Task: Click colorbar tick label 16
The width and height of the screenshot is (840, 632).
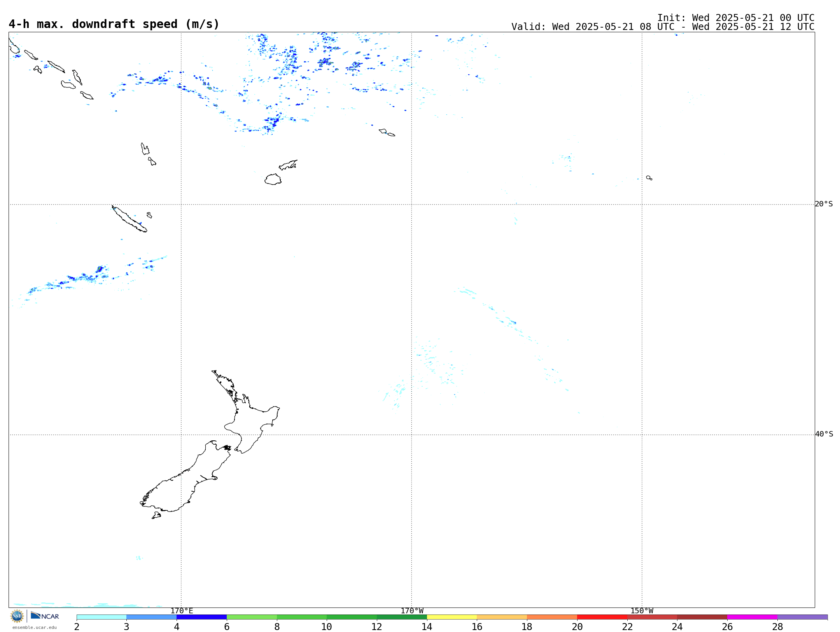Action: pos(477,627)
